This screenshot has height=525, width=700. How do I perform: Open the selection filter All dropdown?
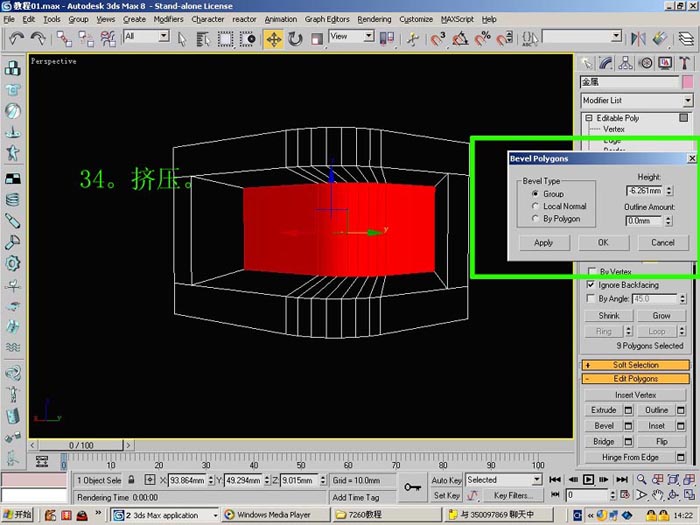pos(164,36)
